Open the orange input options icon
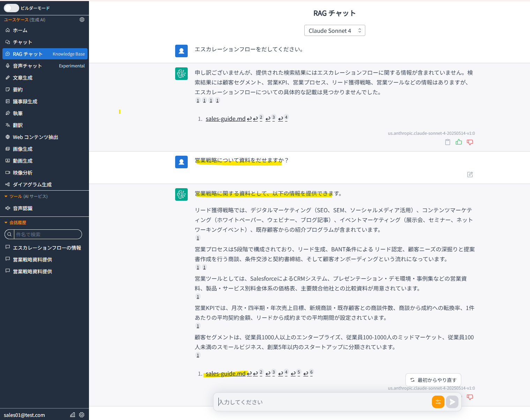Screen dimensions: 530x420 pyautogui.click(x=438, y=402)
